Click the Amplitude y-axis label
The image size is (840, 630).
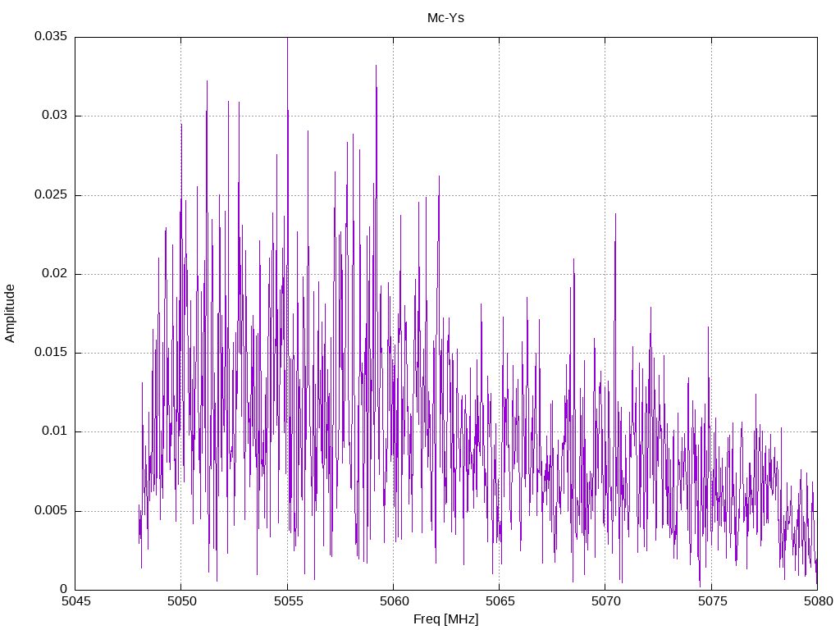(x=10, y=313)
